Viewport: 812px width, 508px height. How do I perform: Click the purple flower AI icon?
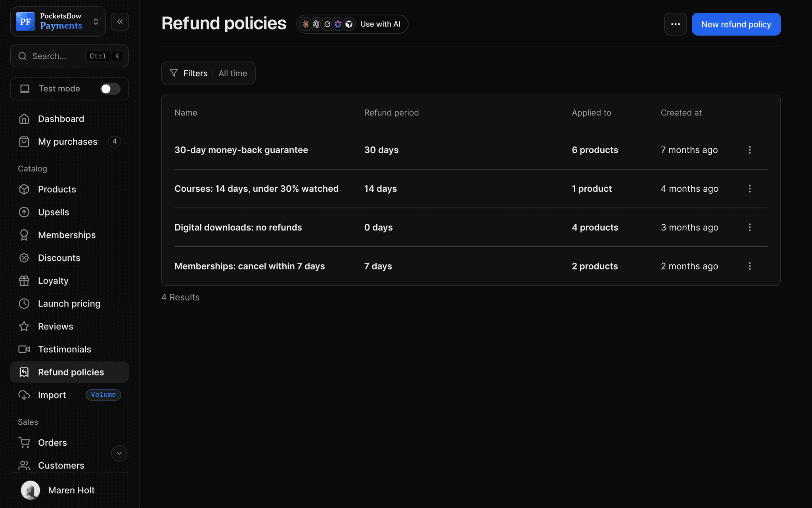click(x=338, y=24)
